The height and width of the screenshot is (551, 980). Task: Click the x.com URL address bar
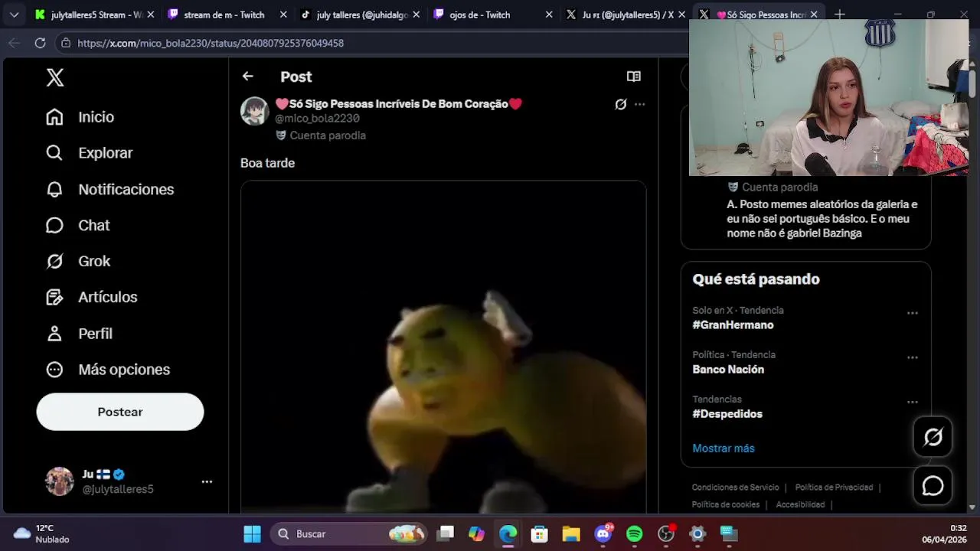pos(211,44)
